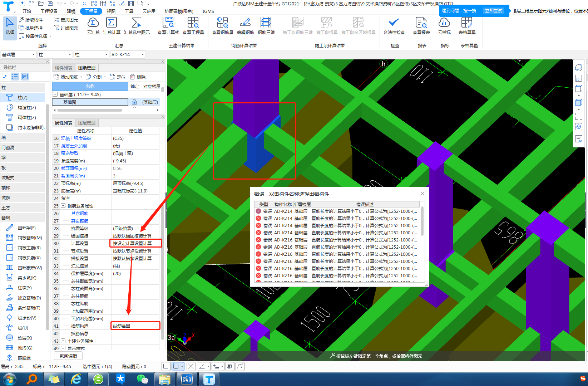Image resolution: width=588 pixels, height=386 pixels.
Task: Click the 云指标 cloud index icon
Action: 444,26
